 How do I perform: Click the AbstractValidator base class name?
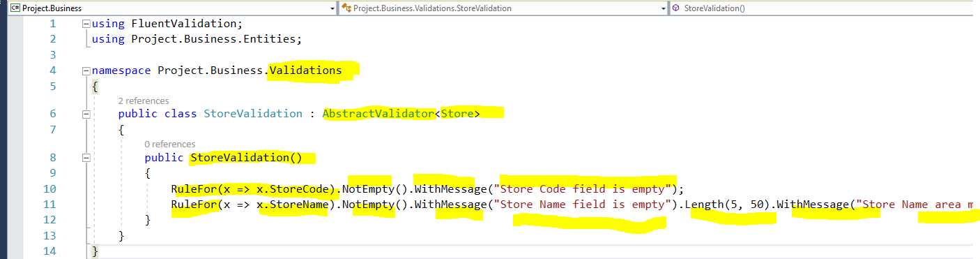[x=378, y=114]
